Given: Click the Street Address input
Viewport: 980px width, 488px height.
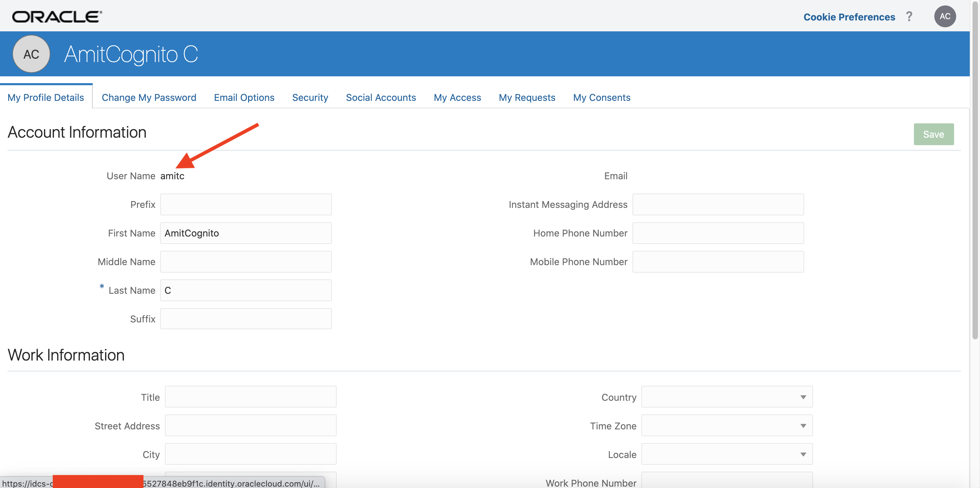Looking at the screenshot, I should [x=250, y=426].
